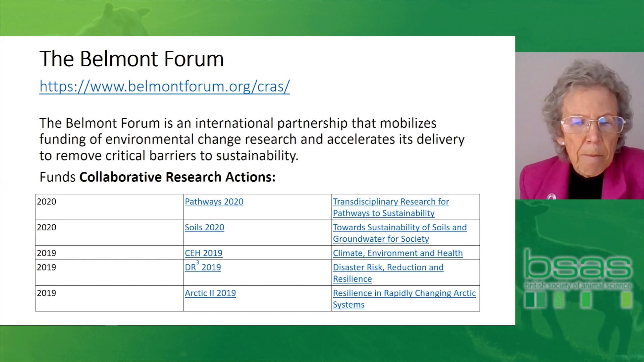Viewport: 644px width, 362px height.
Task: Open the Soils 2020 link
Action: [x=204, y=228]
